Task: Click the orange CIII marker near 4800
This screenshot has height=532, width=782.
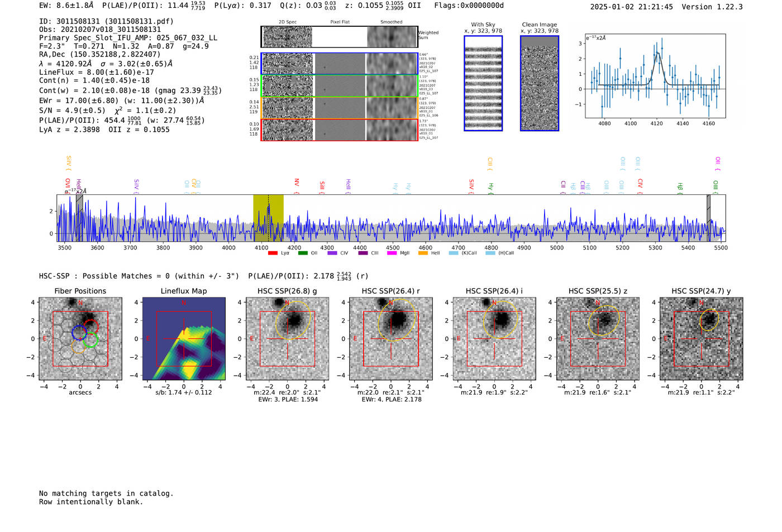Action: pos(490,164)
